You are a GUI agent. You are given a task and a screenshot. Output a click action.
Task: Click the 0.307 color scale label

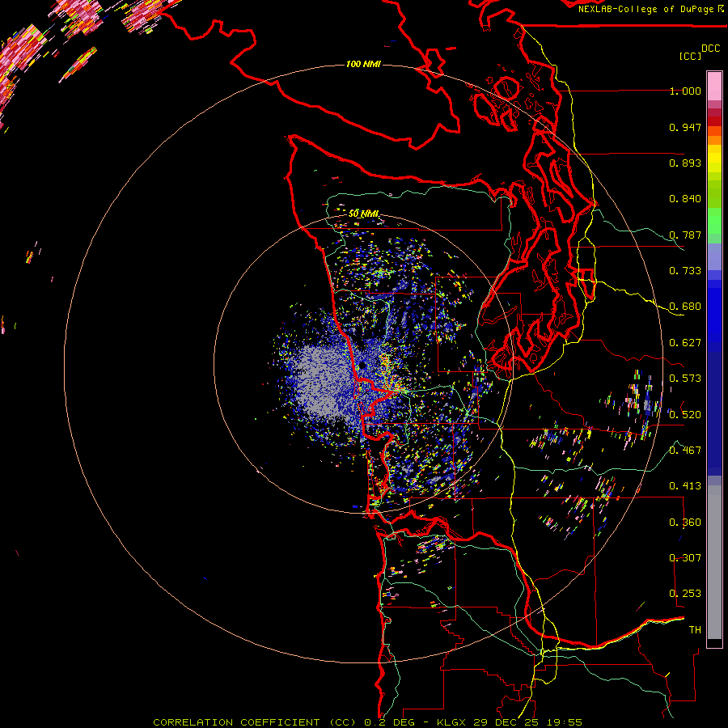(x=685, y=557)
